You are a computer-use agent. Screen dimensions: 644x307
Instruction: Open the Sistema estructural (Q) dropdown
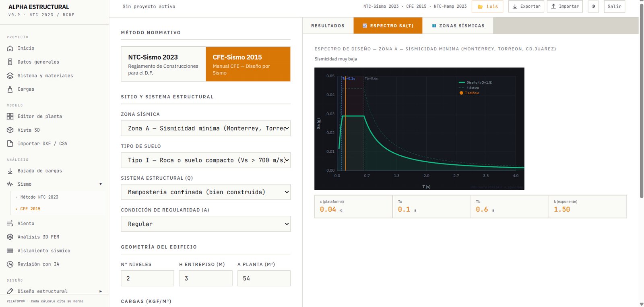206,192
